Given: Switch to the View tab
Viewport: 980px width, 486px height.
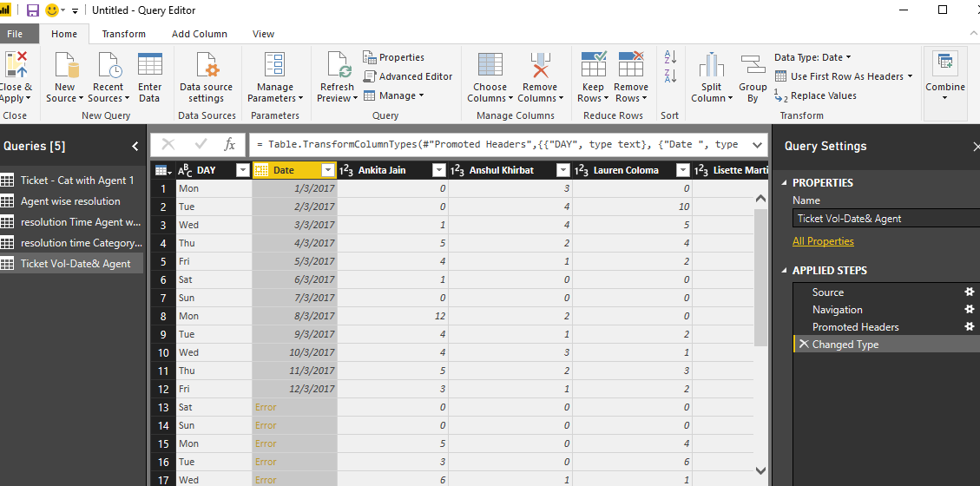Looking at the screenshot, I should tap(263, 34).
